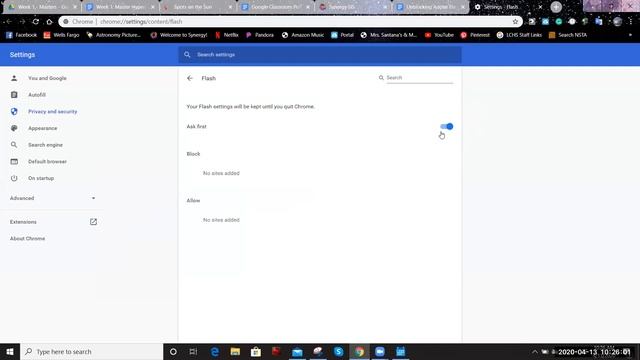Open Mrs. Santana's bookmark
This screenshot has height=360, width=640.
tap(389, 35)
